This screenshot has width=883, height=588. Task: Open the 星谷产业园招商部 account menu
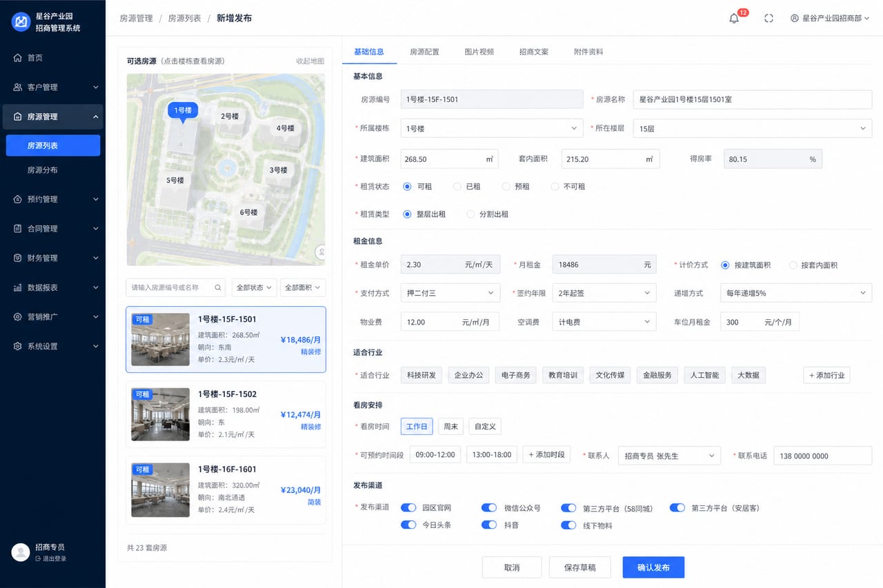tap(831, 19)
